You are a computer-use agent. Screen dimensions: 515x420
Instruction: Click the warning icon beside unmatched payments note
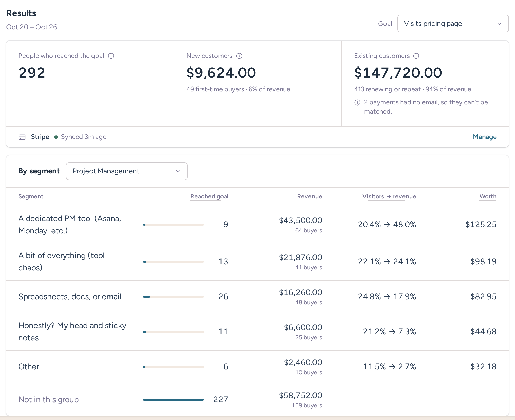[357, 102]
